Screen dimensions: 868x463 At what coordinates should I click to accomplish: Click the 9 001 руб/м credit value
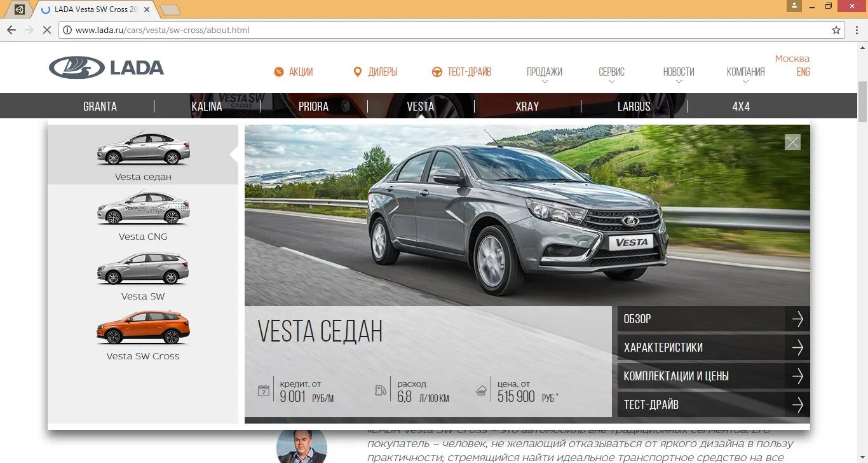click(x=306, y=397)
